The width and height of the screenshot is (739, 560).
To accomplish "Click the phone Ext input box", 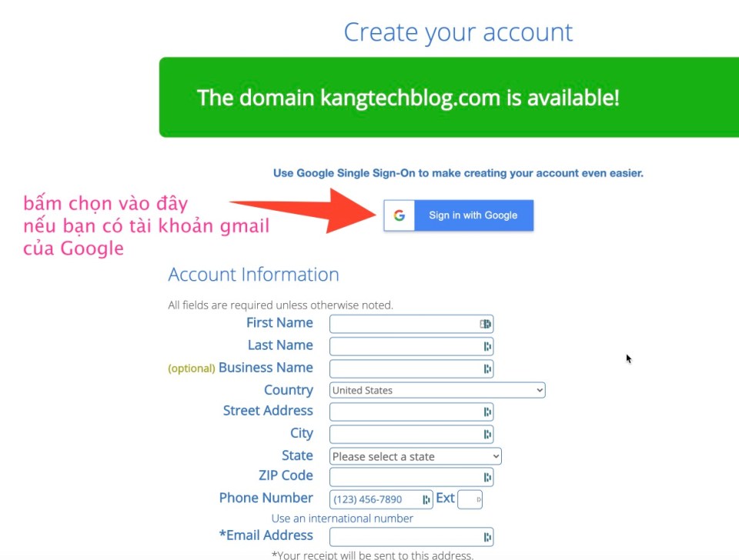I will click(470, 500).
